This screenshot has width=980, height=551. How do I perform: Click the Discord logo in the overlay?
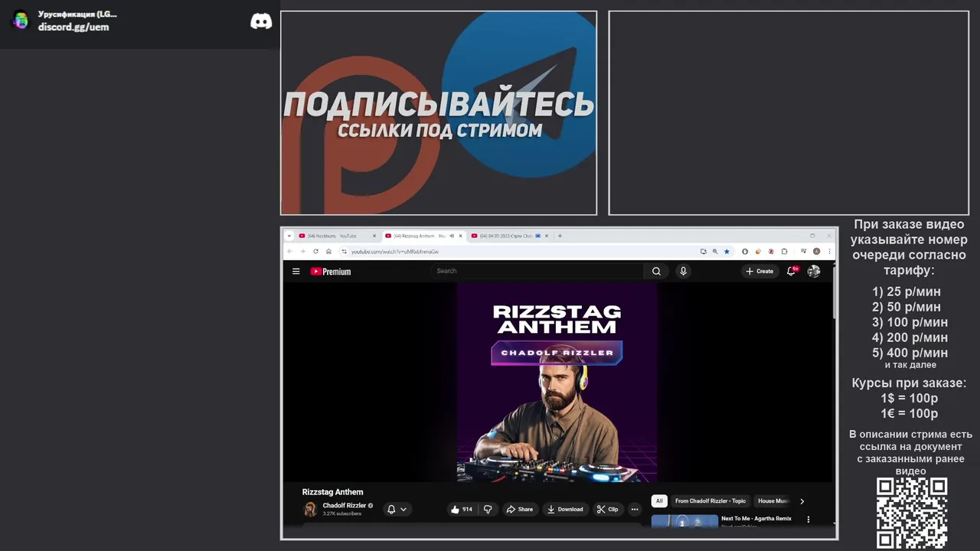261,21
